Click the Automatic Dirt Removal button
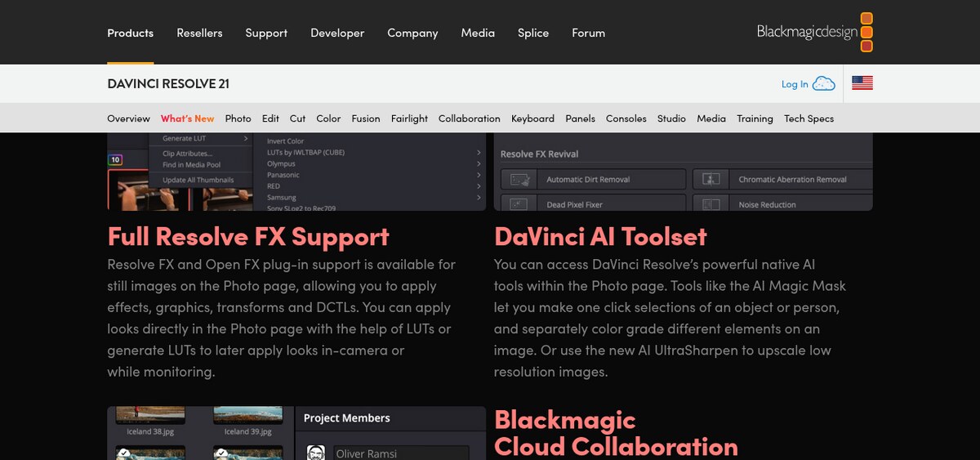Image resolution: width=980 pixels, height=460 pixels. [594, 179]
